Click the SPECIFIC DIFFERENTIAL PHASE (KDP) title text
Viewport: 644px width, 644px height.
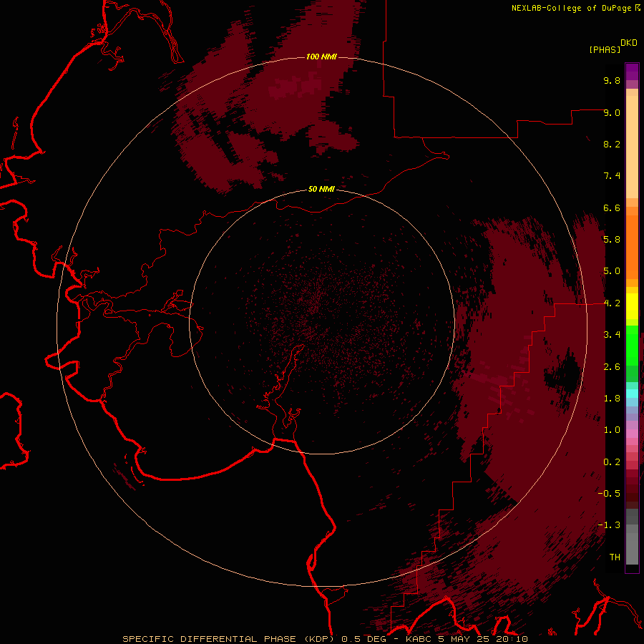click(x=228, y=639)
